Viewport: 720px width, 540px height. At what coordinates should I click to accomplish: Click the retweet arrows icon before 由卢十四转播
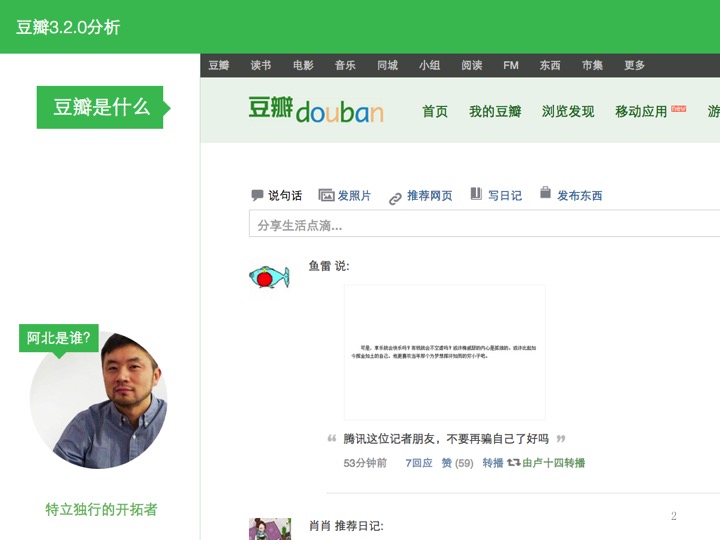pyautogui.click(x=513, y=462)
